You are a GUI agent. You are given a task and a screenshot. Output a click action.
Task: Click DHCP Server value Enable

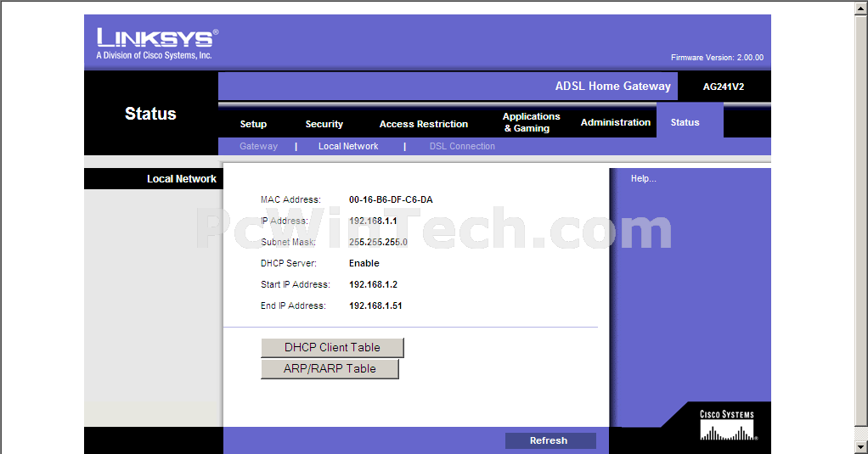(x=364, y=263)
